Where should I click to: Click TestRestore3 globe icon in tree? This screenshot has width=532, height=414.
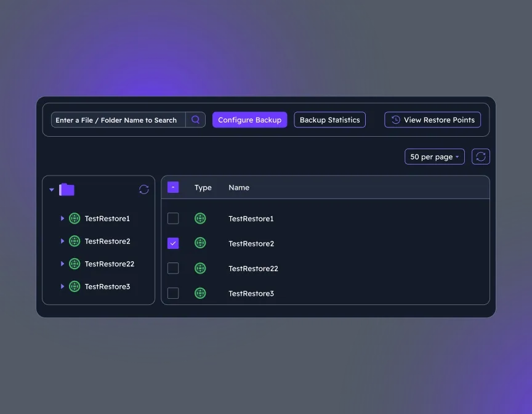(x=75, y=286)
